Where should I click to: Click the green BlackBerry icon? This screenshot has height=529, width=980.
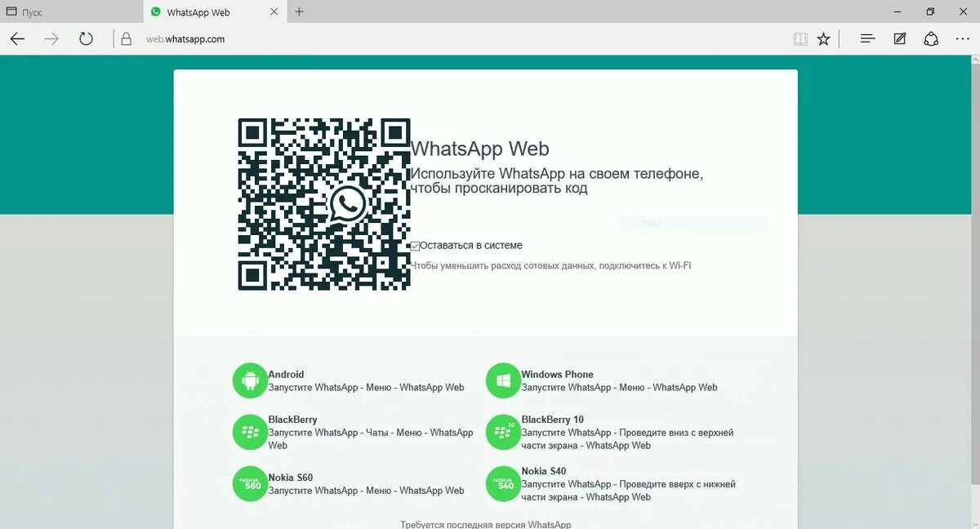[x=250, y=432]
